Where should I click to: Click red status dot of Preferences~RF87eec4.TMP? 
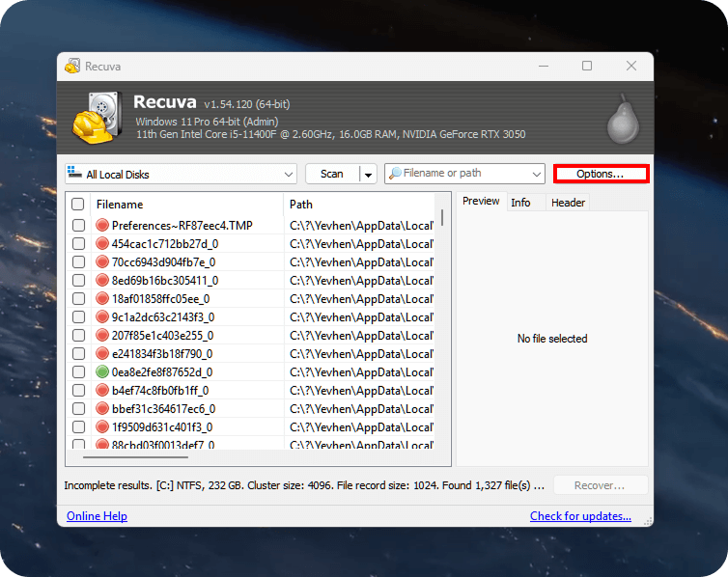tap(102, 226)
